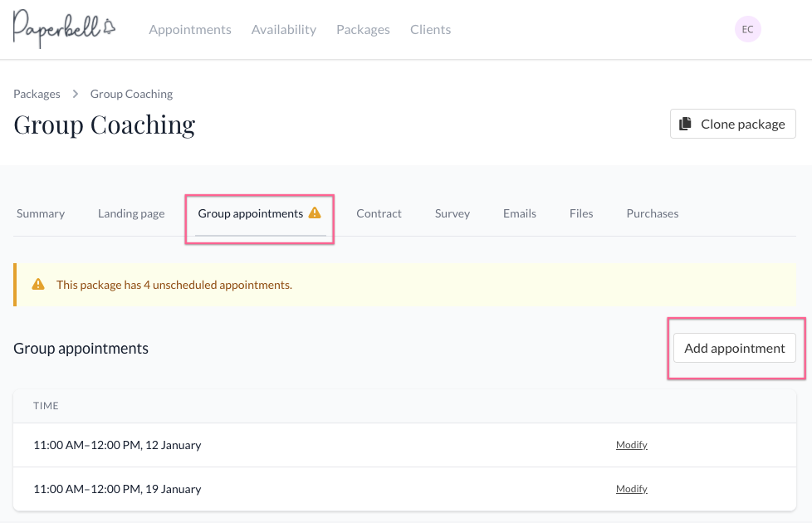Click the Paperbell logo
Screen dimensions: 812x523
64,28
